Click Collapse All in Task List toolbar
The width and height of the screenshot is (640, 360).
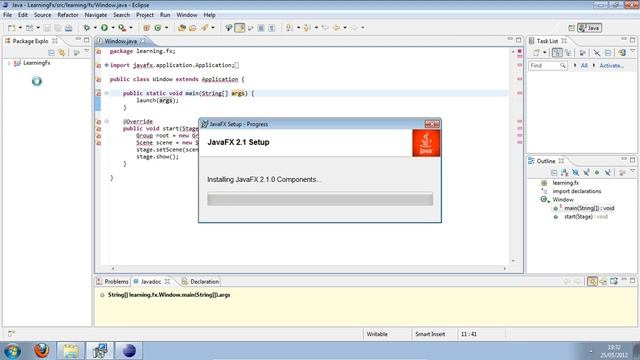tap(608, 53)
